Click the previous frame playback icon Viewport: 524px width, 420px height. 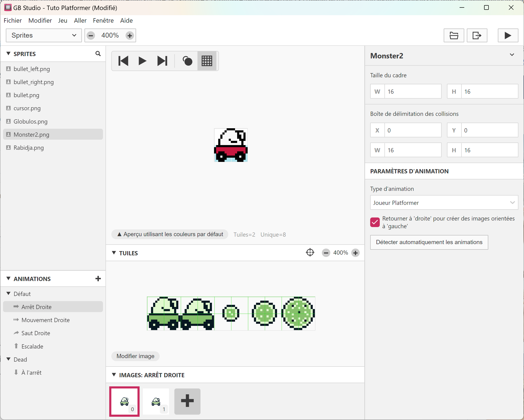tap(123, 61)
